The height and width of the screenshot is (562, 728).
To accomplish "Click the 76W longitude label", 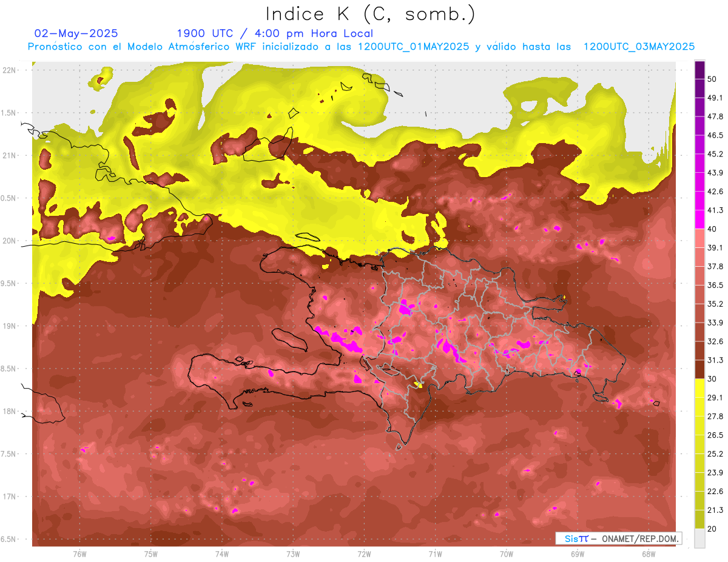I will point(79,554).
